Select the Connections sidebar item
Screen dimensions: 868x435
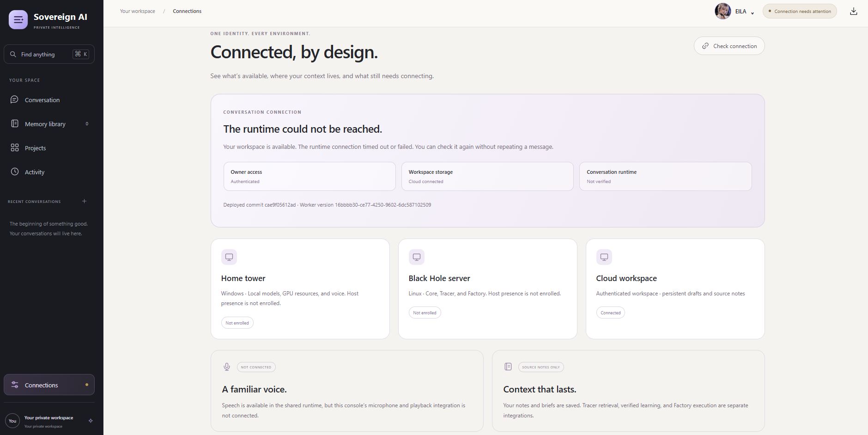pos(49,385)
